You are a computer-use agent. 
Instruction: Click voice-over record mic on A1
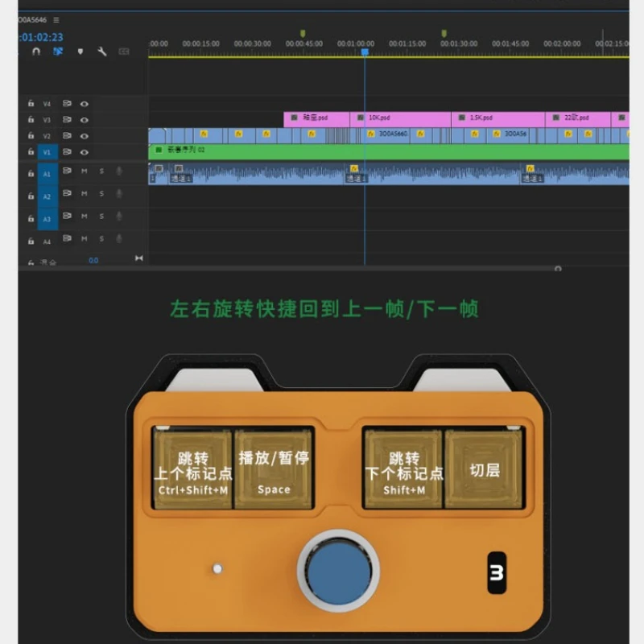(119, 171)
